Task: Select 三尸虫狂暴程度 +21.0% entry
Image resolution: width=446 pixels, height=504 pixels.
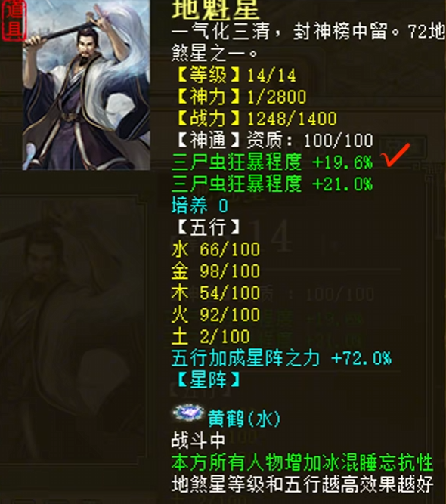Action: (x=272, y=184)
